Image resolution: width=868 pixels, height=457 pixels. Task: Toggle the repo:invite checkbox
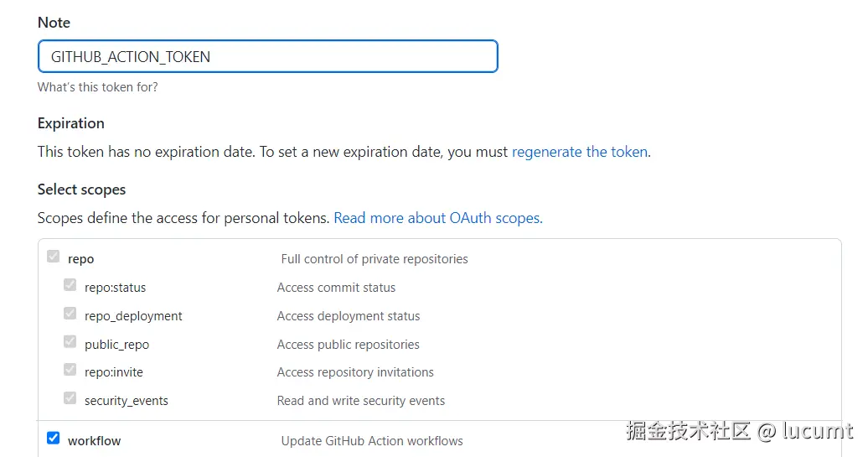click(70, 369)
